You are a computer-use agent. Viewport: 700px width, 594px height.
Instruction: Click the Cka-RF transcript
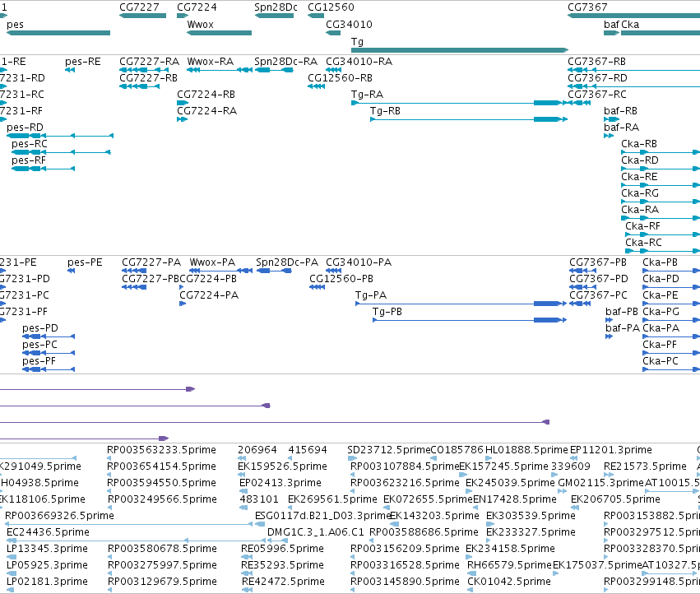(662, 234)
